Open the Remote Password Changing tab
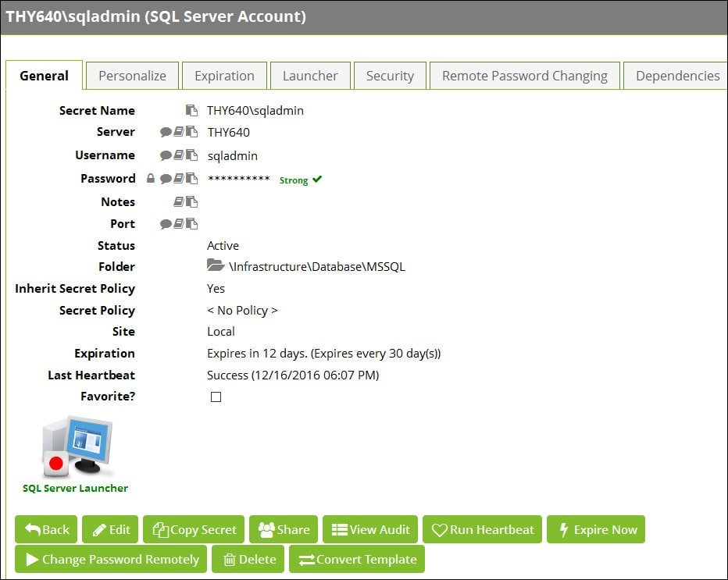Screen dimensions: 728x580 pyautogui.click(x=524, y=76)
